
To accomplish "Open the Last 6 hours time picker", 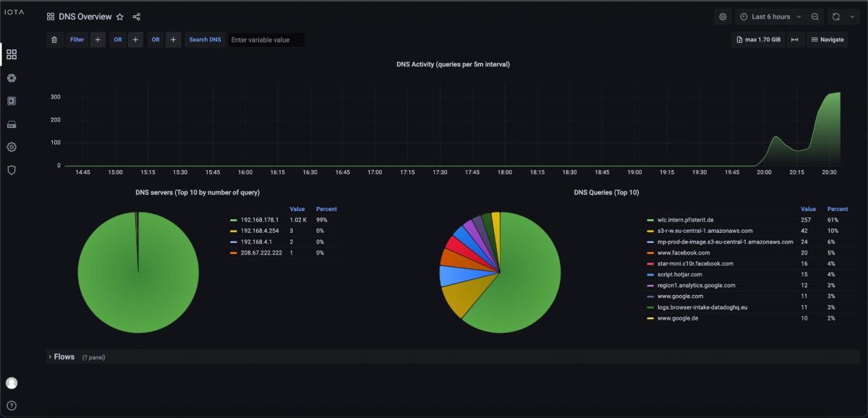I will [771, 17].
